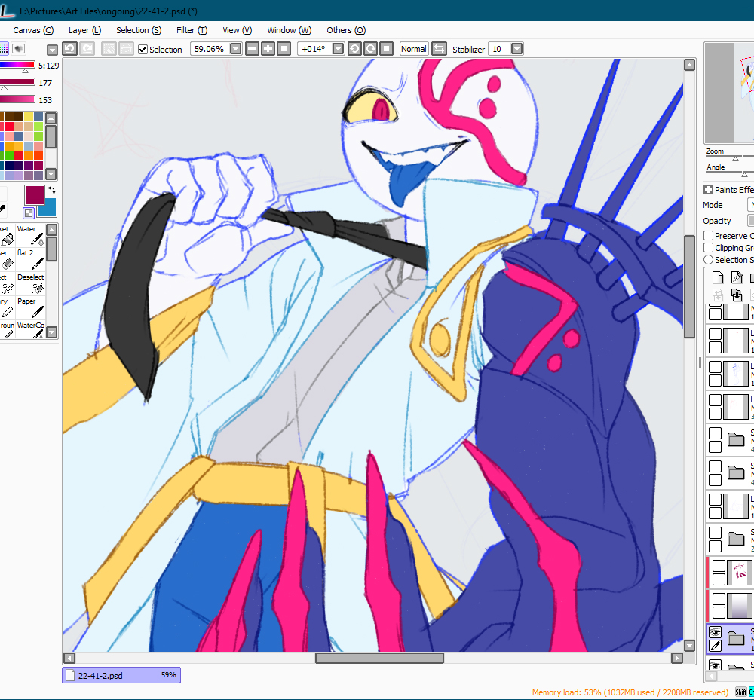The width and height of the screenshot is (754, 700).
Task: Switch to the 22-41-2.psd document tab
Action: [x=121, y=675]
